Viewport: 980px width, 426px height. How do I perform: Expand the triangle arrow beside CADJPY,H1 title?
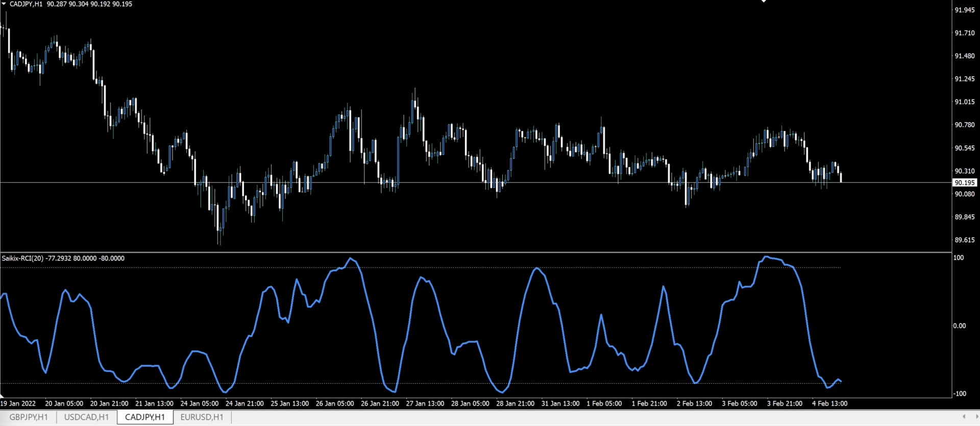pyautogui.click(x=4, y=4)
